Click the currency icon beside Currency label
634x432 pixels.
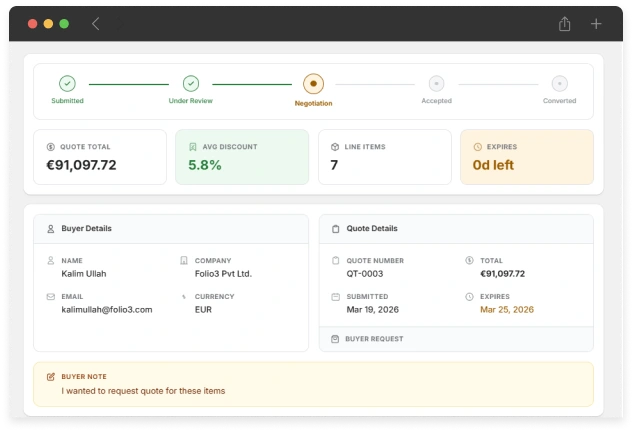click(x=184, y=297)
